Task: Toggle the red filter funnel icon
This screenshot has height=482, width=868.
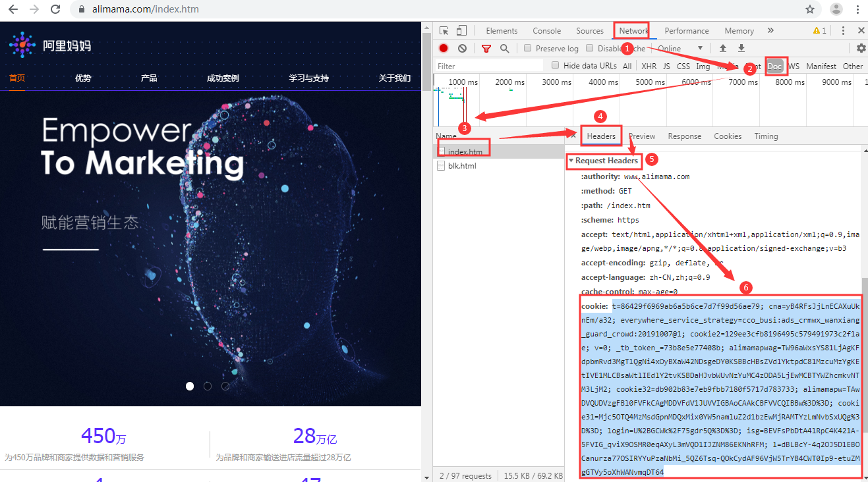Action: 486,48
